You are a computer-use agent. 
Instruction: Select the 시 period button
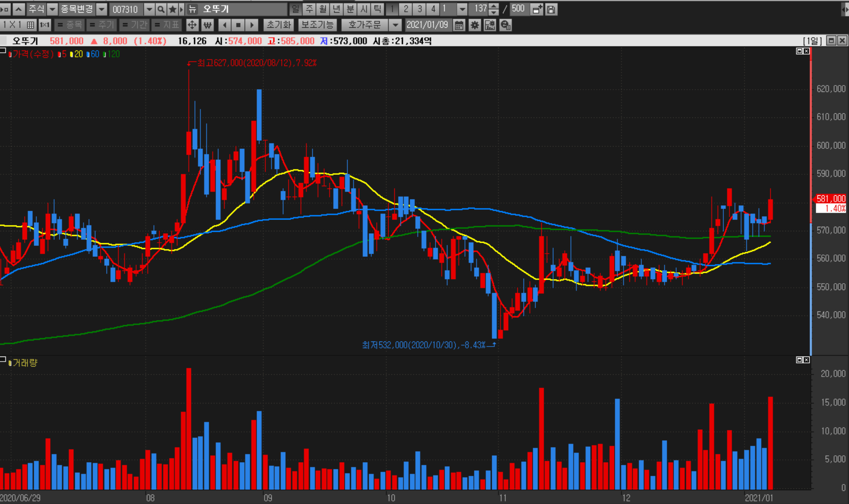click(x=364, y=9)
